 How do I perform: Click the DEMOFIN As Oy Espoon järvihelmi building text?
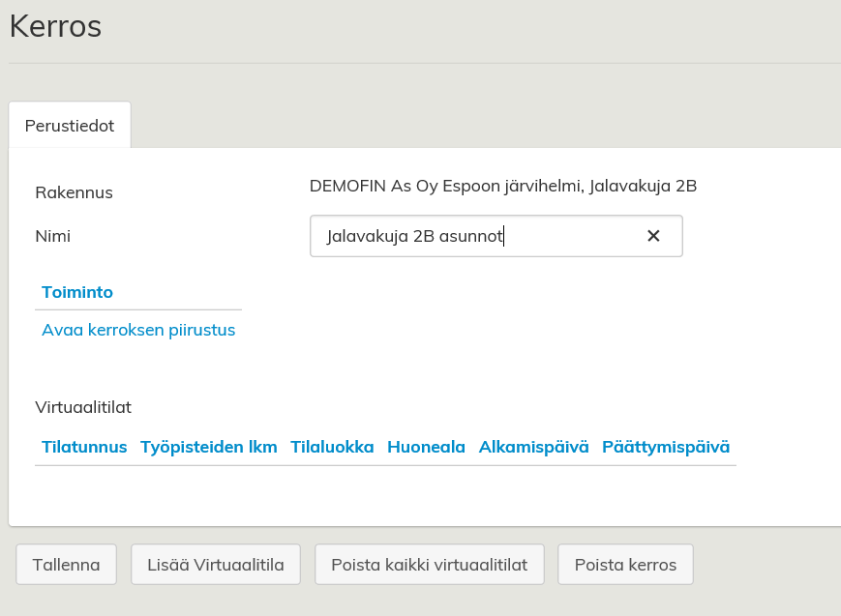(503, 186)
